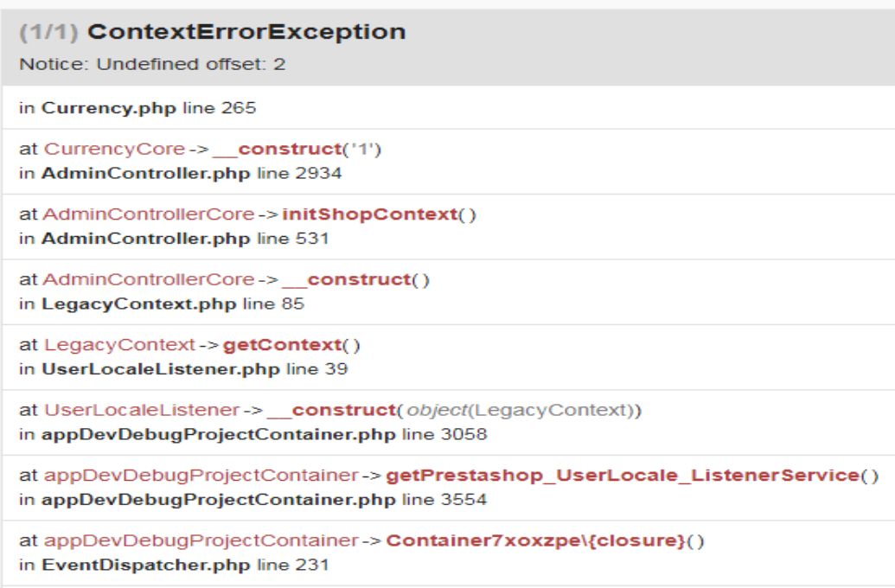Click getPrestashop_UserLocale_ListenerService method name
Screen dimensions: 895x588
point(623,476)
